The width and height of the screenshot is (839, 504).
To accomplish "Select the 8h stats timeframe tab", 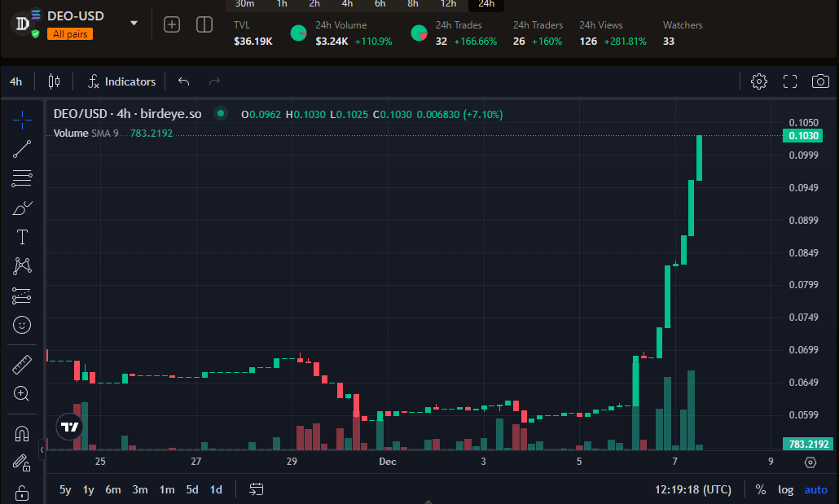I will point(412,4).
